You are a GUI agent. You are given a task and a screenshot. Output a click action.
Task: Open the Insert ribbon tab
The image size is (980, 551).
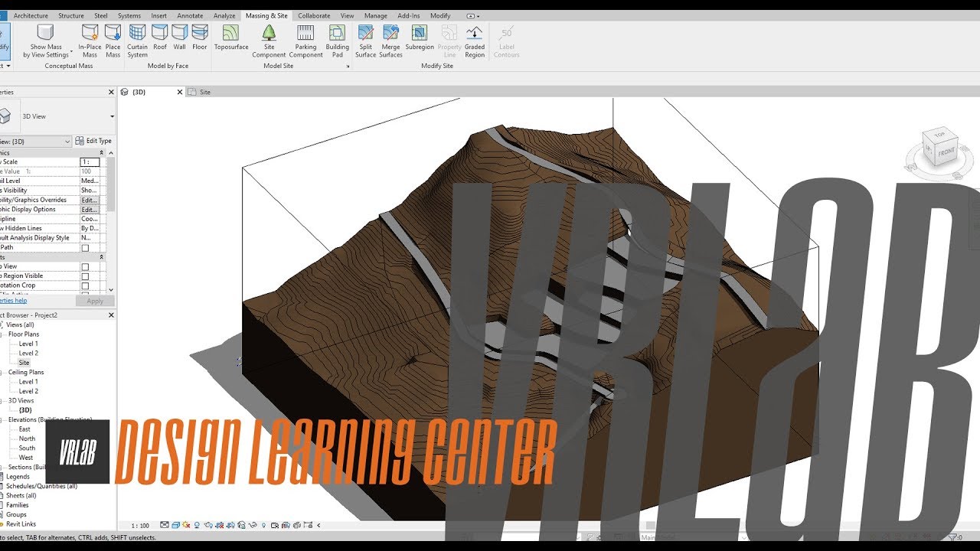click(158, 15)
